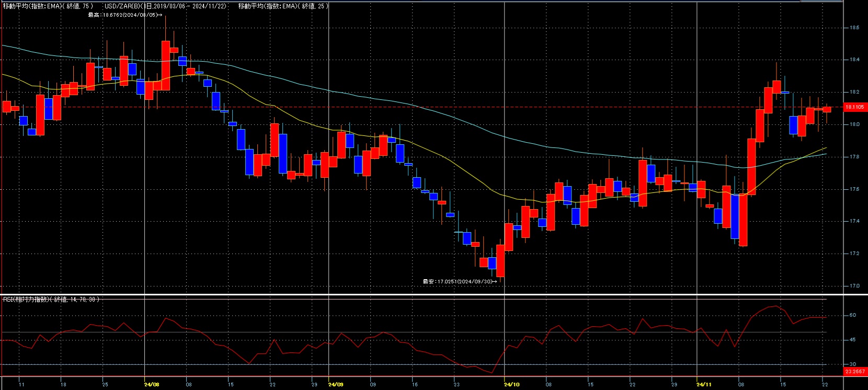868x390 pixels.
Task: Click the 24/11 month label on date axis
Action: pos(704,385)
